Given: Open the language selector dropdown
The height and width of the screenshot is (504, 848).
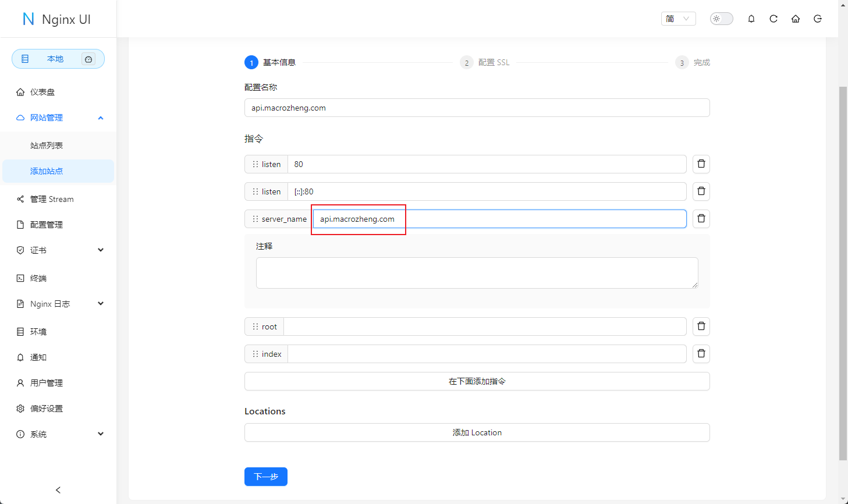Looking at the screenshot, I should click(x=678, y=19).
